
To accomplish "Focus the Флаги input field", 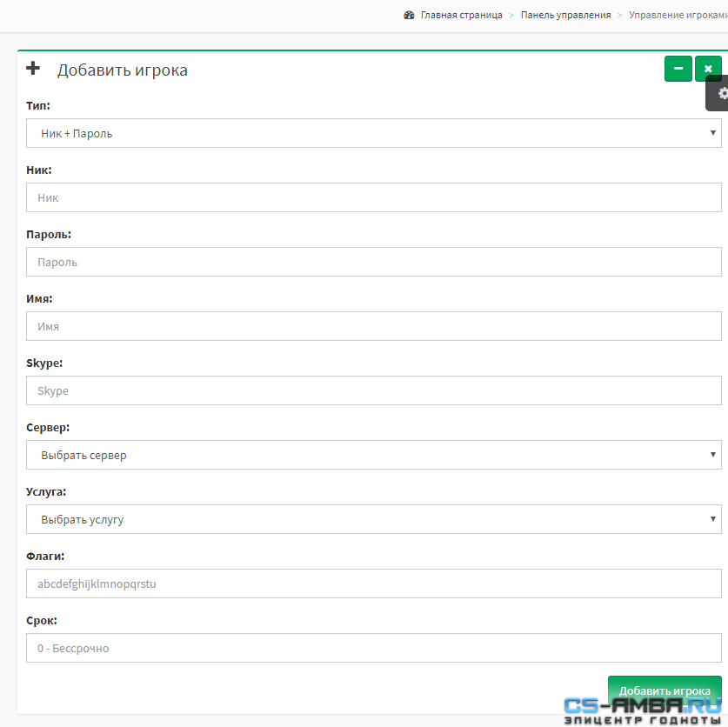I will point(374,584).
